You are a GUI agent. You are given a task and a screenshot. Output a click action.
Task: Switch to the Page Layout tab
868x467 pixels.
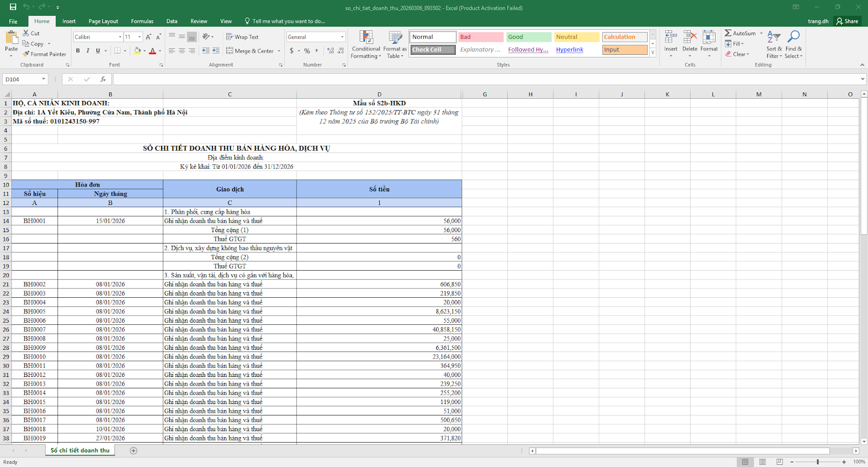(103, 21)
